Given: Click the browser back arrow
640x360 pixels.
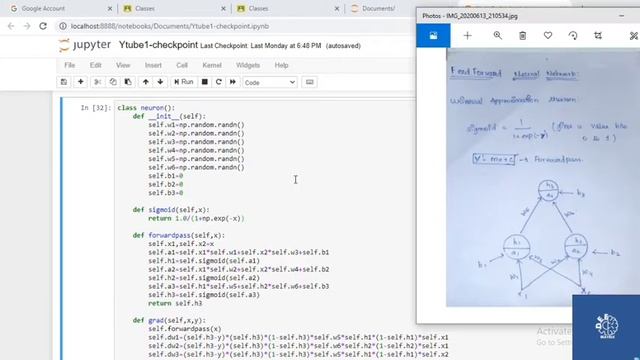Looking at the screenshot, I should pos(11,26).
